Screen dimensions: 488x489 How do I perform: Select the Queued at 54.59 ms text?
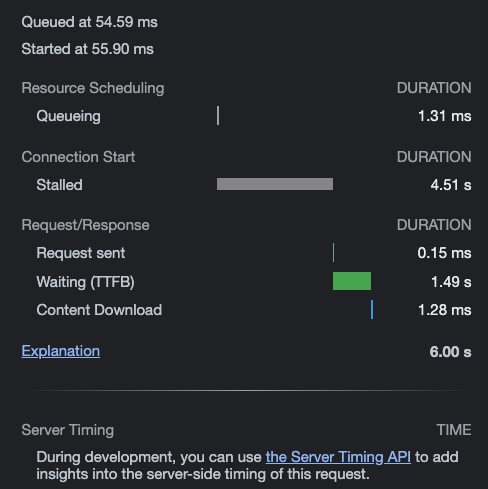tap(89, 22)
